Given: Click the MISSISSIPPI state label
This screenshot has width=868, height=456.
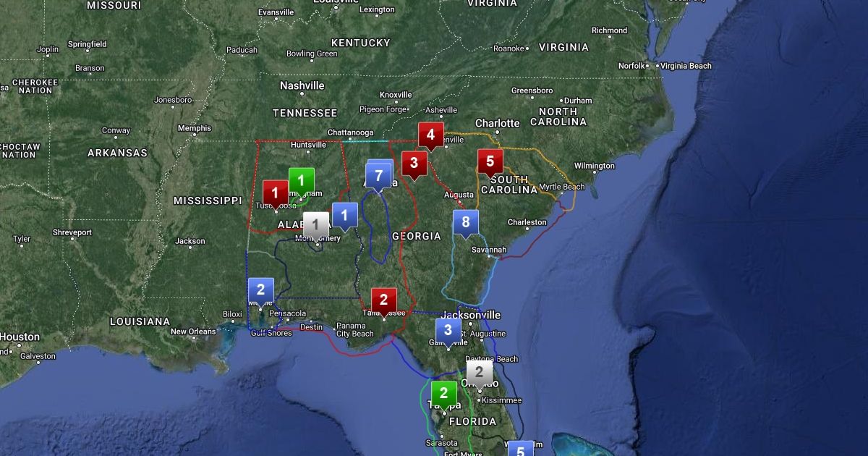Looking at the screenshot, I should pos(208,200).
